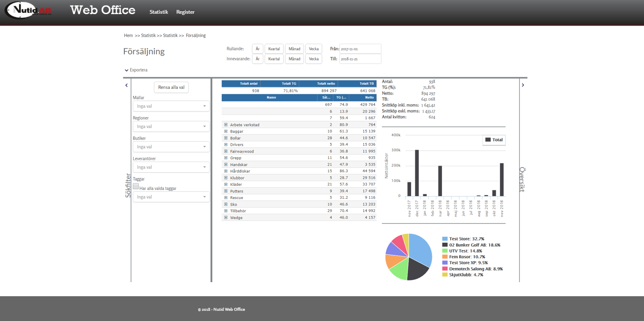The height and width of the screenshot is (321, 644).
Task: Expand the Wedge row plus icon
Action: [226, 218]
